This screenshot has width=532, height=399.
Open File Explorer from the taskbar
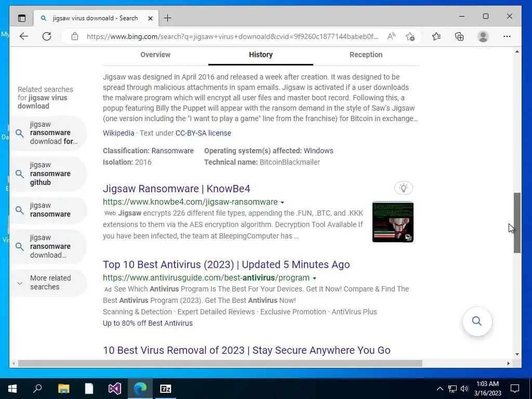click(63, 389)
